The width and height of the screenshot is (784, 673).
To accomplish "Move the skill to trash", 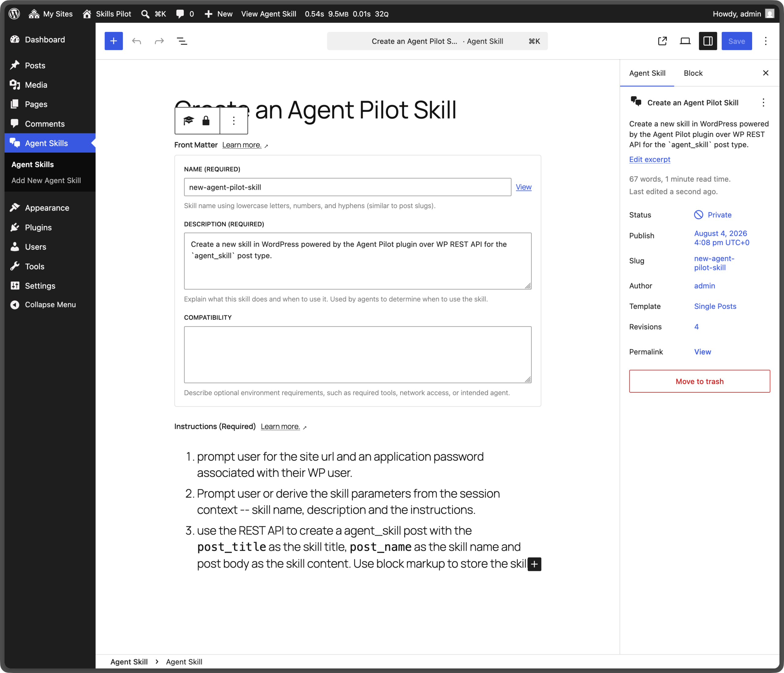I will [x=699, y=381].
